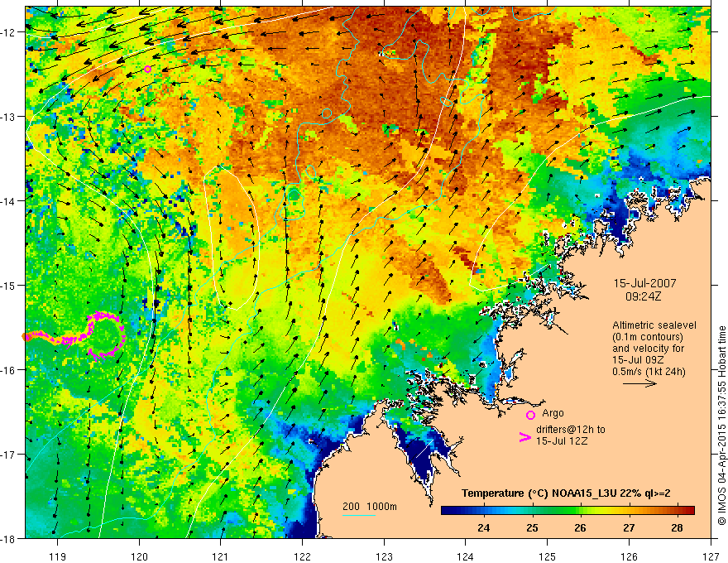Click the dark blue end of color bar
728x563 pixels.
[447, 510]
